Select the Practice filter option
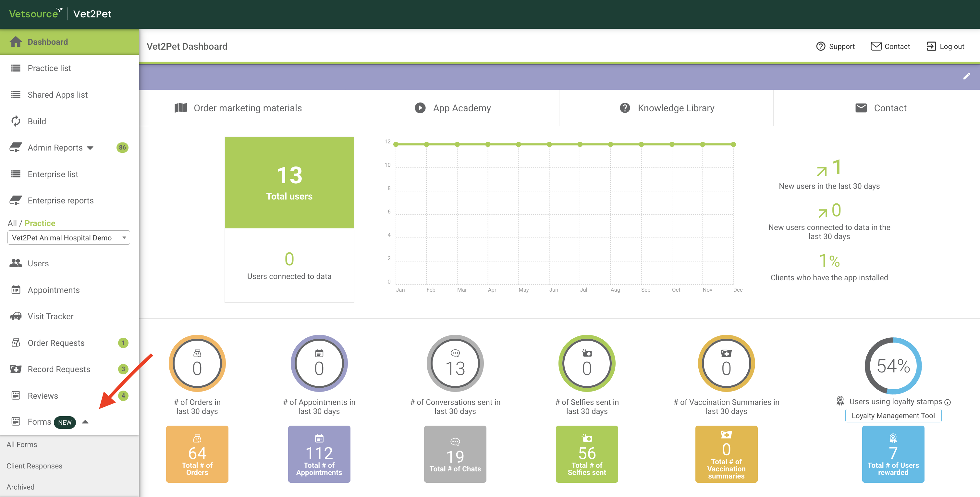Image resolution: width=980 pixels, height=497 pixels. [x=40, y=223]
